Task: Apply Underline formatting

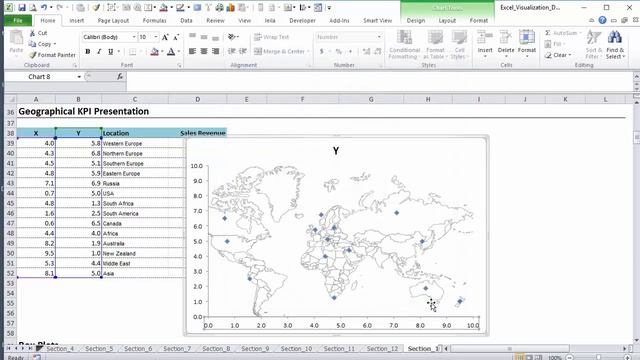Action: coord(111,52)
